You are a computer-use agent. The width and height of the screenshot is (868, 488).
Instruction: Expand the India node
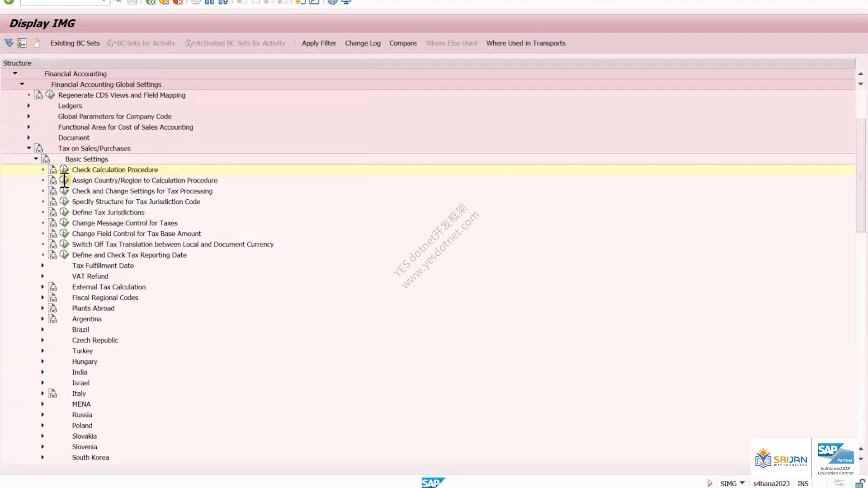coord(42,372)
